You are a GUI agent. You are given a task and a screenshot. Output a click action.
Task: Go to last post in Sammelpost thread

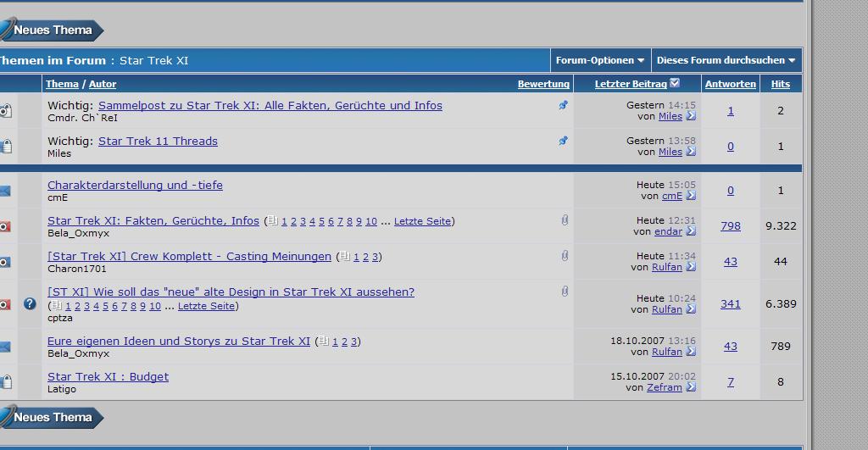(691, 116)
